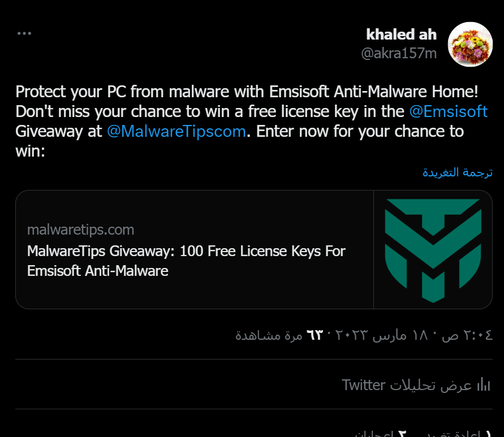Open the MalwareTips Giveaway card headline
504x437 pixels.
point(186,251)
